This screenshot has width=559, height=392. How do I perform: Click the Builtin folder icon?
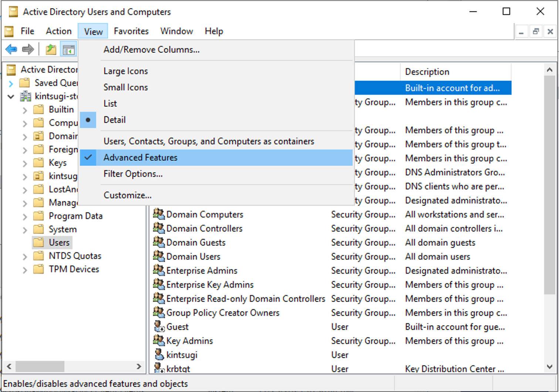click(38, 109)
